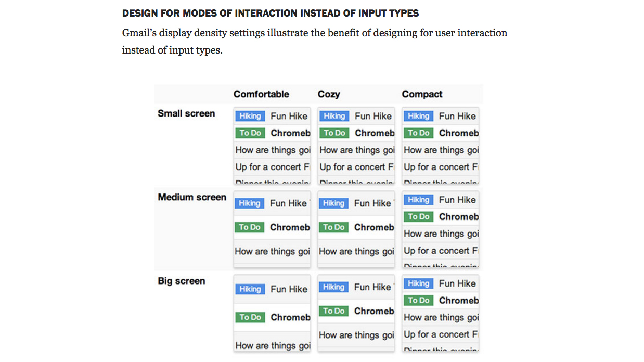Select the Compact column header
Viewport: 644px width, 362px height.
tap(421, 94)
